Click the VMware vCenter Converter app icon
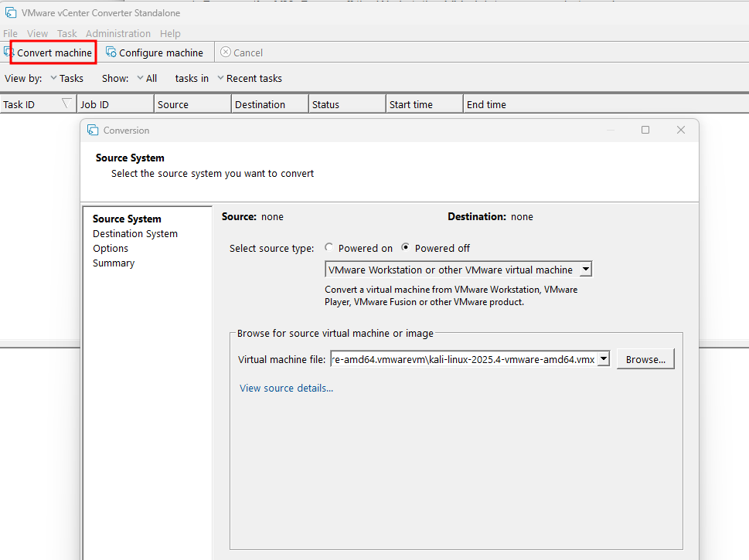This screenshot has height=560, width=749. point(10,12)
